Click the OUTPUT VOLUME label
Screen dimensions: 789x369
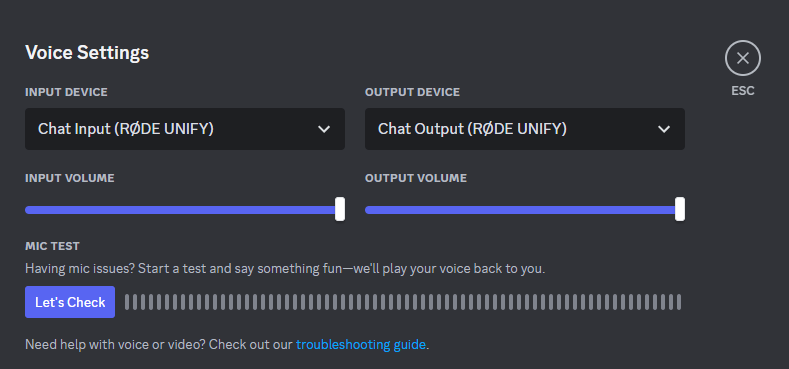416,178
